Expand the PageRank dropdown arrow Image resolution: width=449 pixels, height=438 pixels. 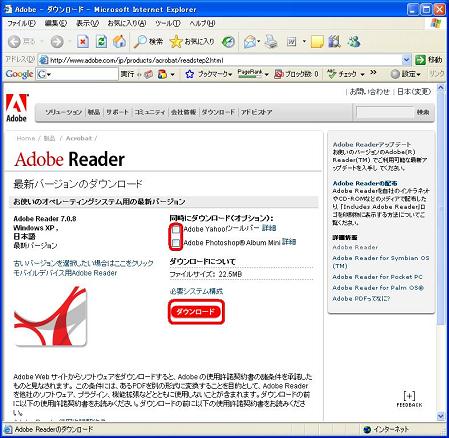tap(266, 74)
